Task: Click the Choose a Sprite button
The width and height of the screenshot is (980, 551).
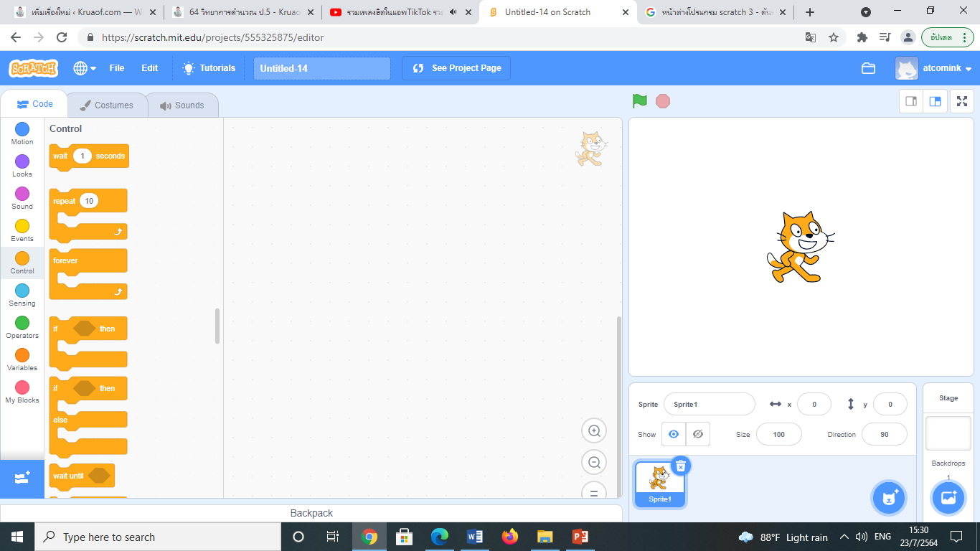Action: tap(890, 497)
